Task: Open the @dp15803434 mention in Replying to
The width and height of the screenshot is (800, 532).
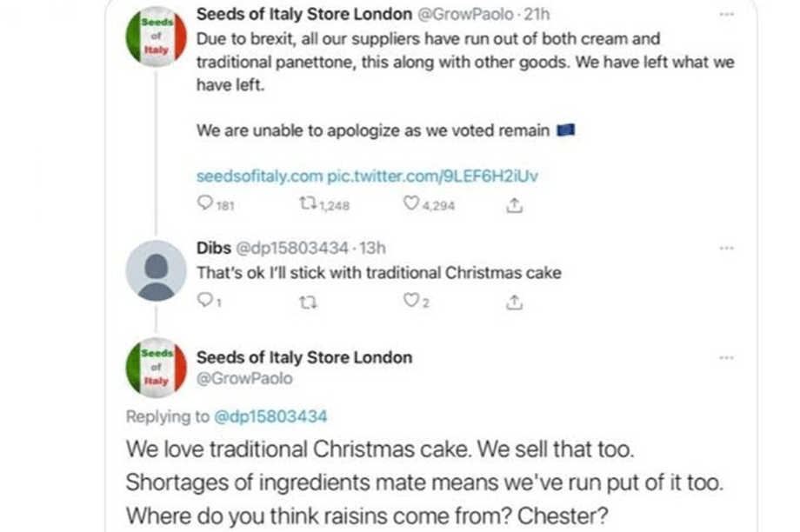Action: (x=270, y=416)
